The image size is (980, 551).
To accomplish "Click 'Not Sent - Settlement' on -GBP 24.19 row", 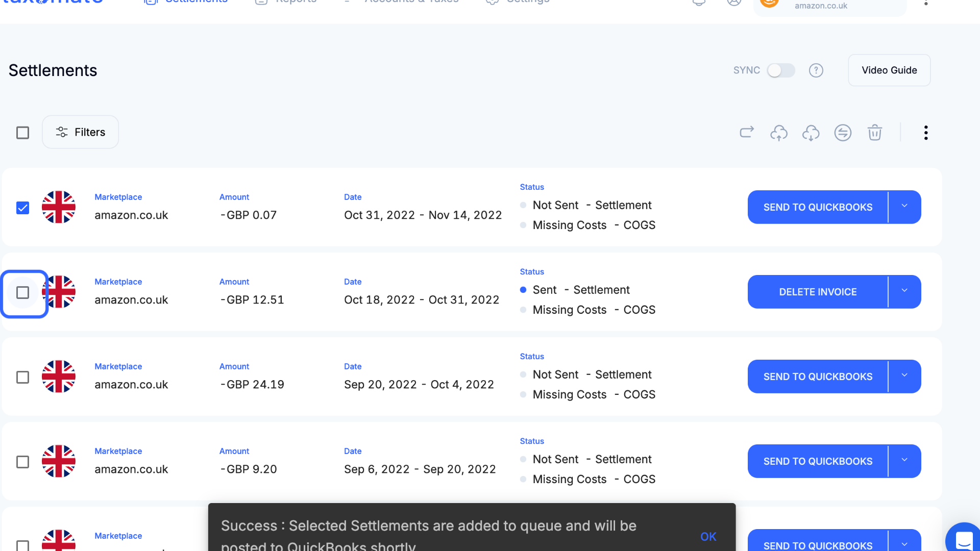I will (x=592, y=374).
